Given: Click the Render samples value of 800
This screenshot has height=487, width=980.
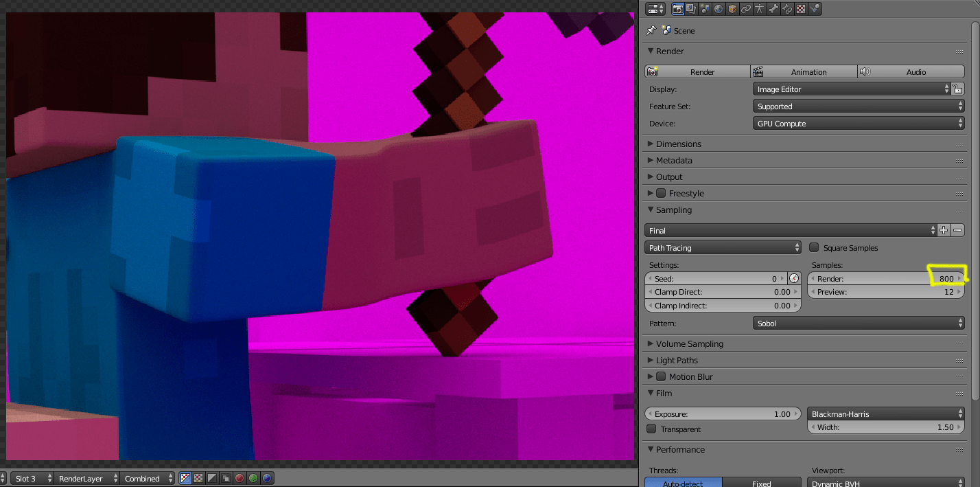Looking at the screenshot, I should point(947,278).
